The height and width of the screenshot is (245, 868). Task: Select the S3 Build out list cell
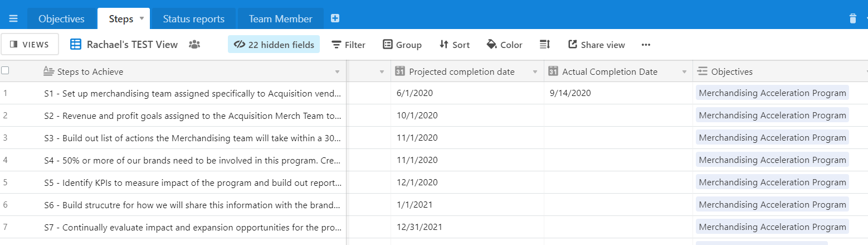tap(193, 138)
